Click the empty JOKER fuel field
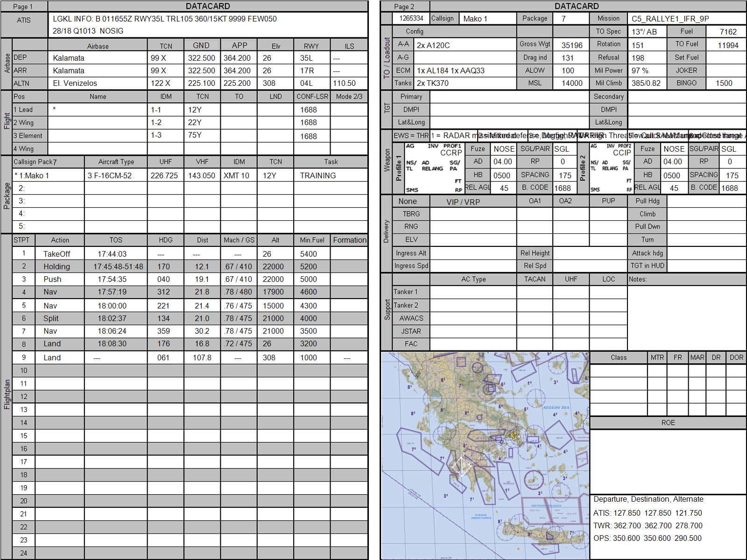 pos(726,70)
